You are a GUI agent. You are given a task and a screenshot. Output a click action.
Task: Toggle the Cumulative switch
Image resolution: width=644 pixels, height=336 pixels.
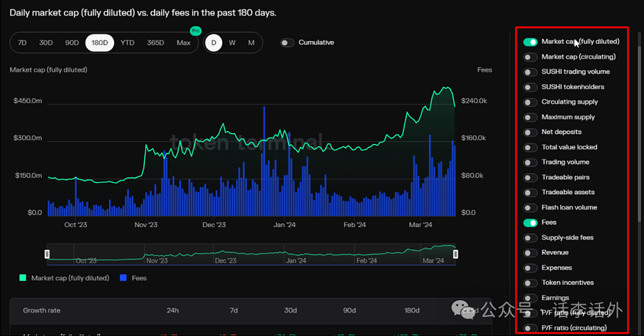click(287, 43)
